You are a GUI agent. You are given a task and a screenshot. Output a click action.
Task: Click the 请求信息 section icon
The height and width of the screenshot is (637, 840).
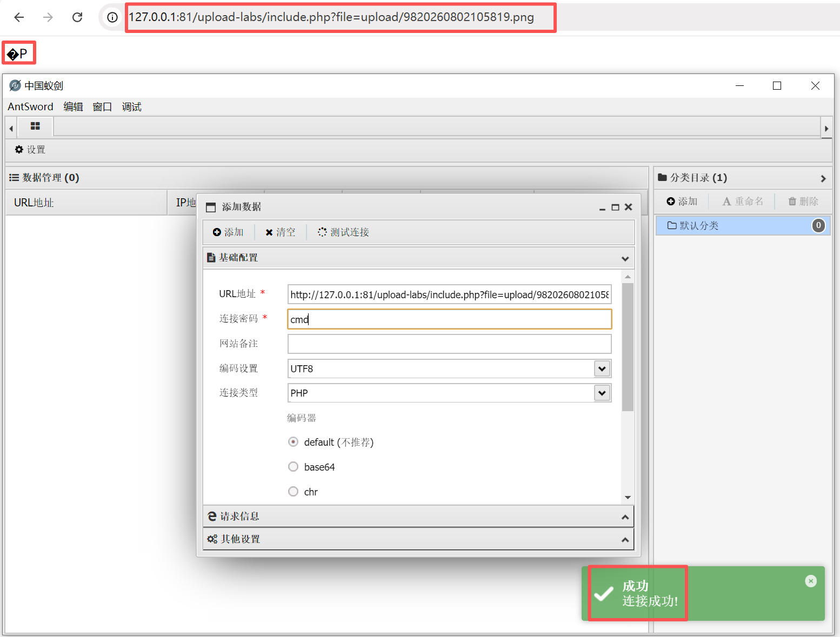212,517
